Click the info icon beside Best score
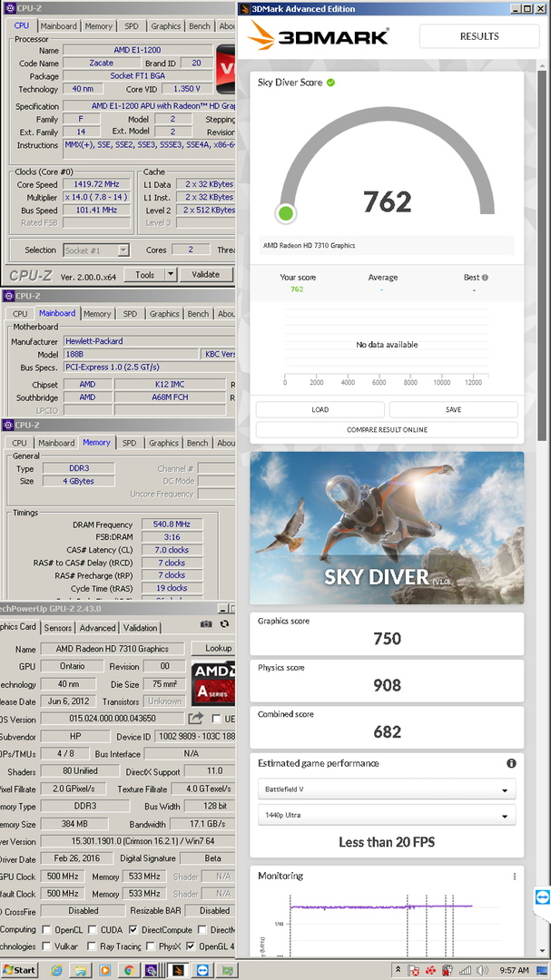The height and width of the screenshot is (980, 551). [x=485, y=278]
